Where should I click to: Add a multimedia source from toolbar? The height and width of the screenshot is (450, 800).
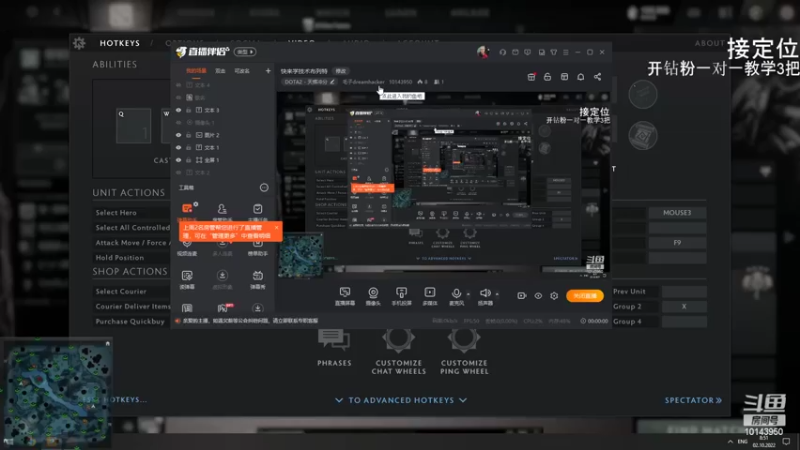pyautogui.click(x=430, y=293)
